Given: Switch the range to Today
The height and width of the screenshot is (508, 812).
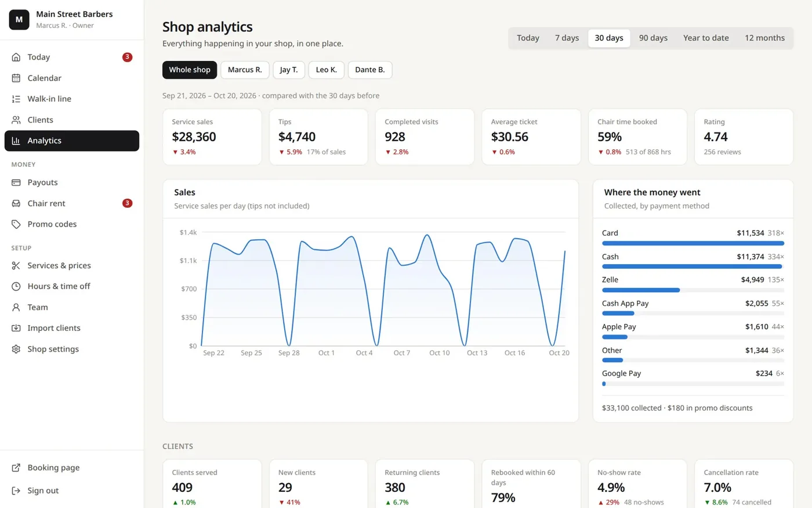Looking at the screenshot, I should click(x=528, y=38).
